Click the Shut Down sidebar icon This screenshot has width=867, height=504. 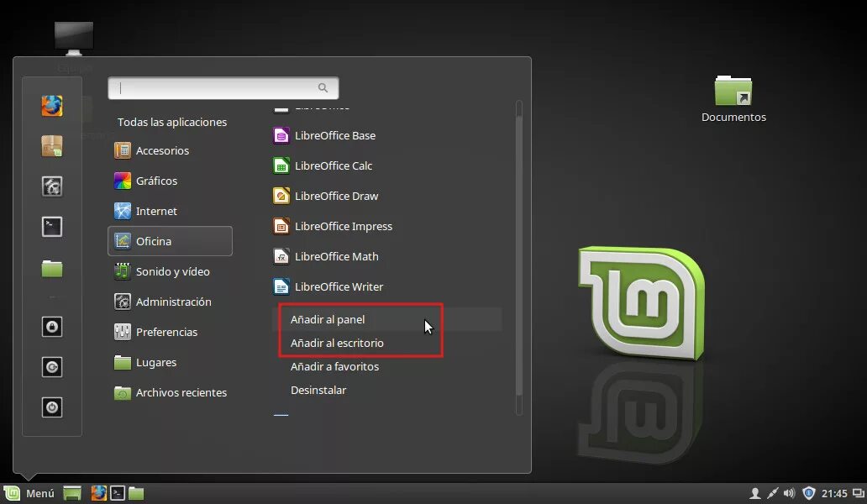pos(52,407)
